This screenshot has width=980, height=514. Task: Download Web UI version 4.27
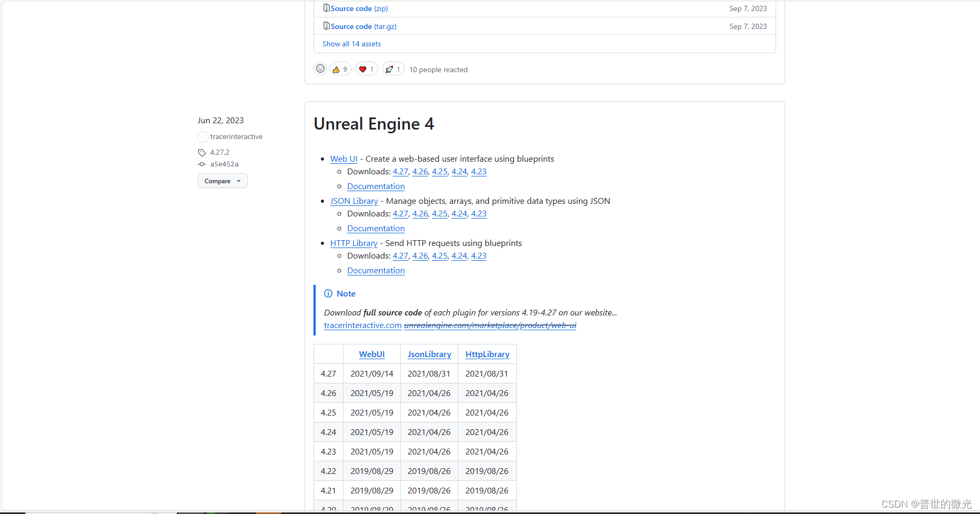tap(400, 171)
